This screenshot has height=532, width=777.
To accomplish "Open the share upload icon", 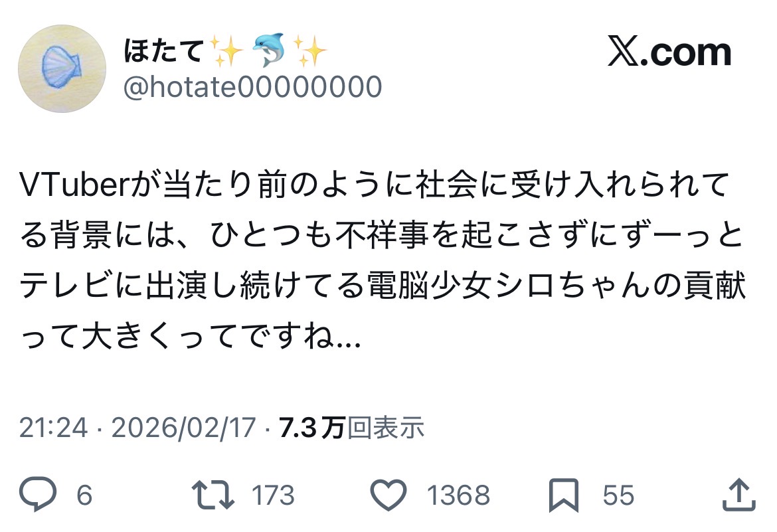I will coord(739,494).
